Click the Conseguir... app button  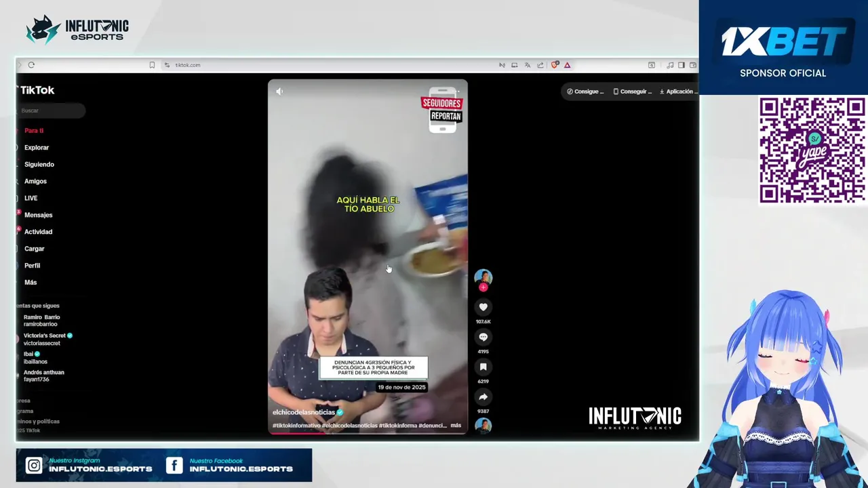pos(632,91)
